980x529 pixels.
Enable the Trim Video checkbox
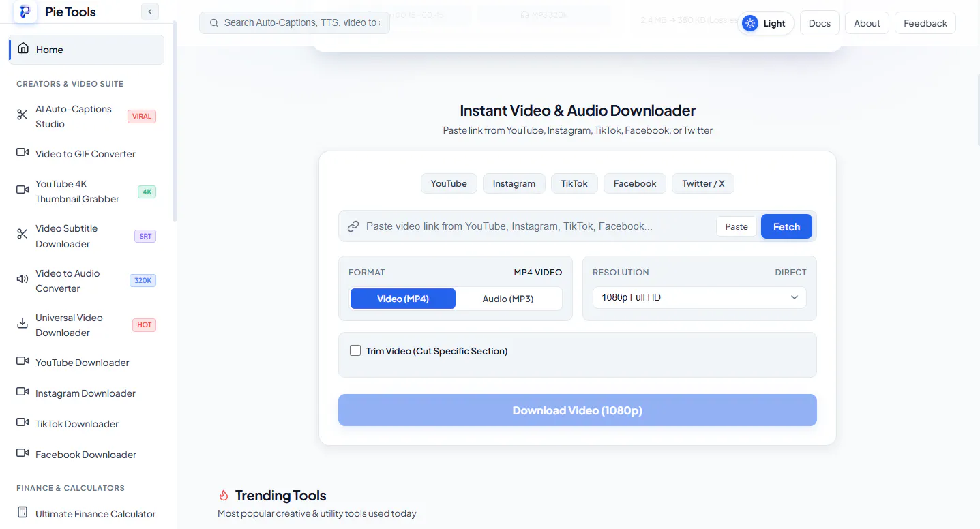[355, 351]
